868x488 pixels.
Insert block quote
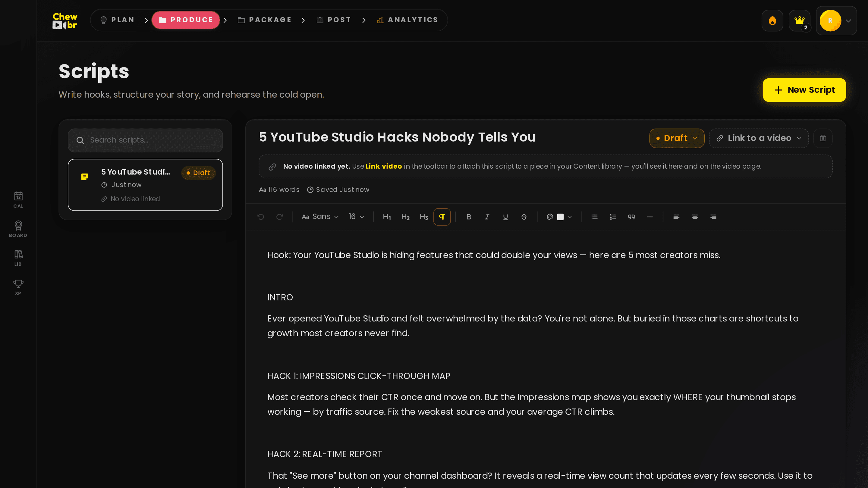click(x=631, y=217)
